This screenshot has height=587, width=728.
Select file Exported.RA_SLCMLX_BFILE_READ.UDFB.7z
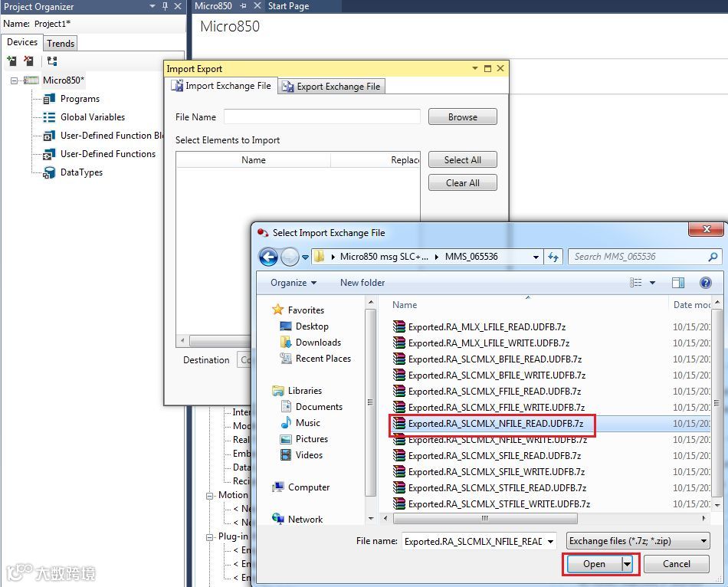494,359
